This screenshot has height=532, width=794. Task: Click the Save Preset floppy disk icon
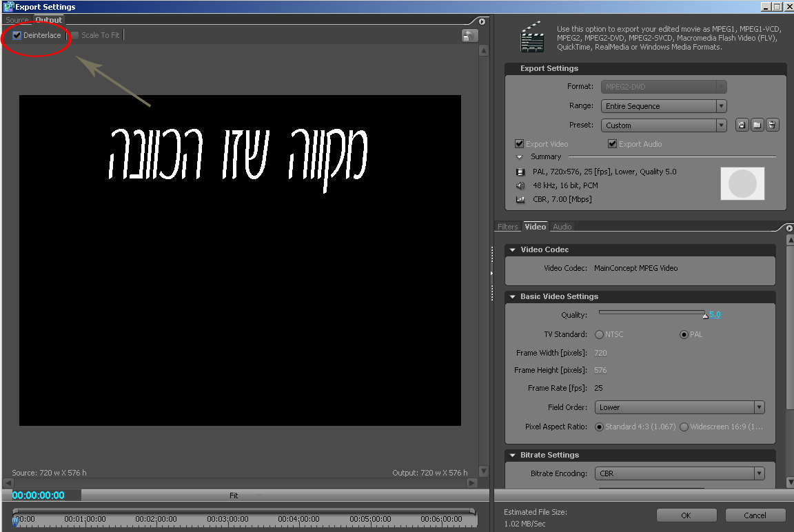pyautogui.click(x=742, y=125)
